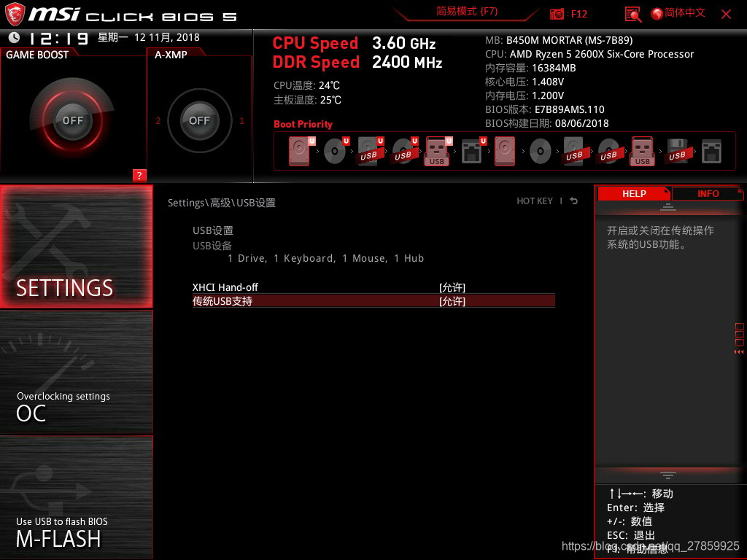Click the BIOS版本: E7B89AMS.110 line
Viewport: 747px width, 560px height.
[x=544, y=109]
